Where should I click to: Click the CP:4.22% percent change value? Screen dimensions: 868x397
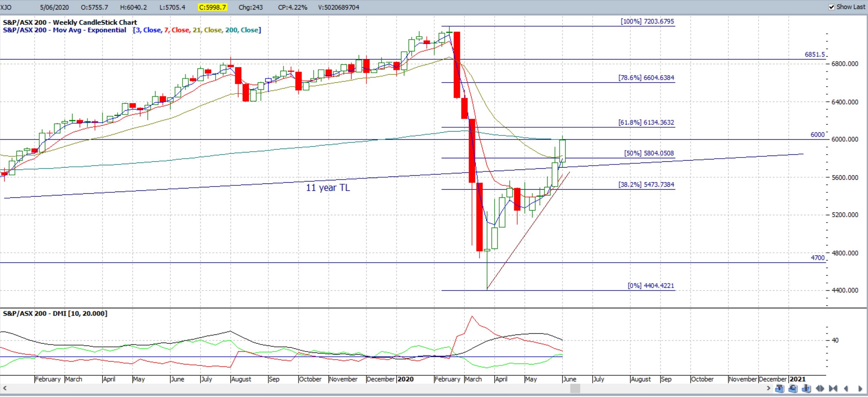point(292,7)
